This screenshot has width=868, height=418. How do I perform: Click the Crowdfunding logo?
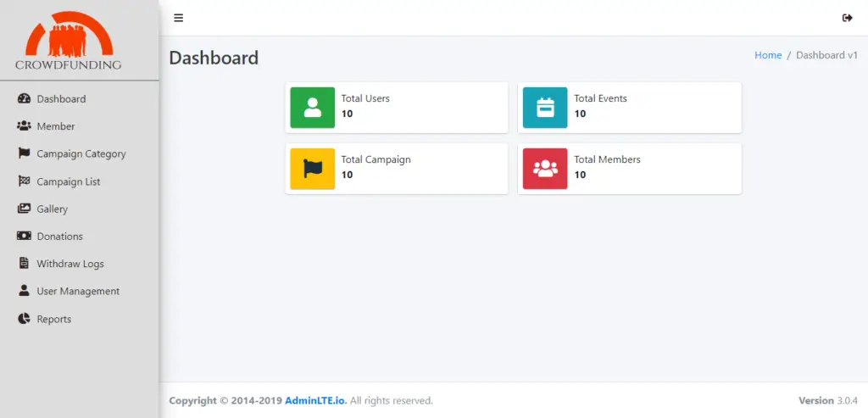[x=68, y=41]
